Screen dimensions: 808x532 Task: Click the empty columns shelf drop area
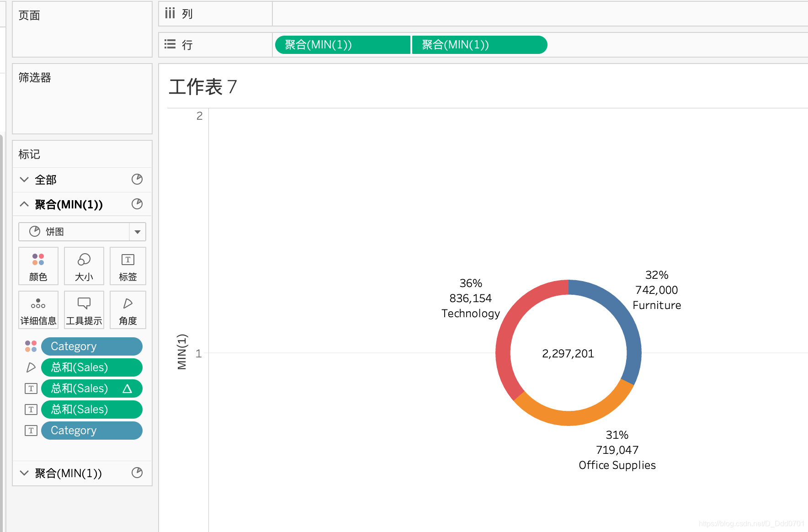coord(540,14)
